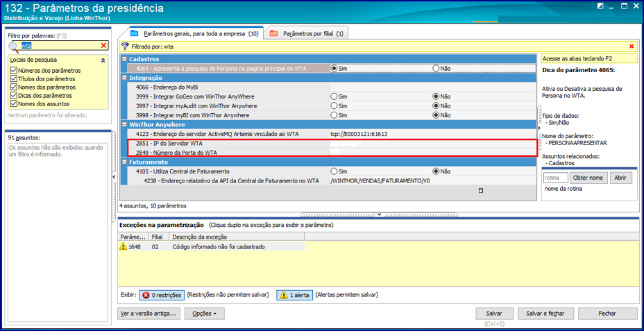Screen dimensions: 644x331
Task: Collapse the Locais de pesquisa section
Action: (x=103, y=60)
